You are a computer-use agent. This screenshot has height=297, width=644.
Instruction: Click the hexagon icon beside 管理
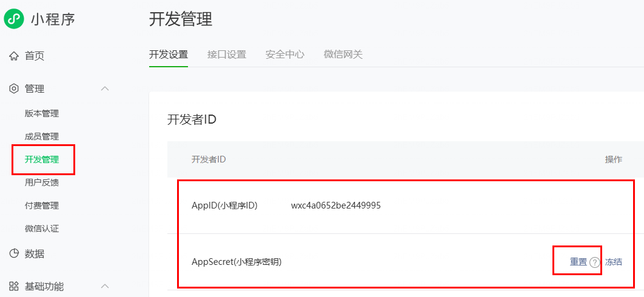pyautogui.click(x=14, y=89)
